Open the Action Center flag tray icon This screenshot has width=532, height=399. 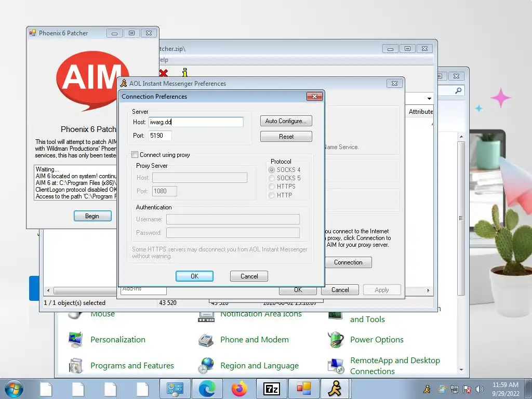467,389
